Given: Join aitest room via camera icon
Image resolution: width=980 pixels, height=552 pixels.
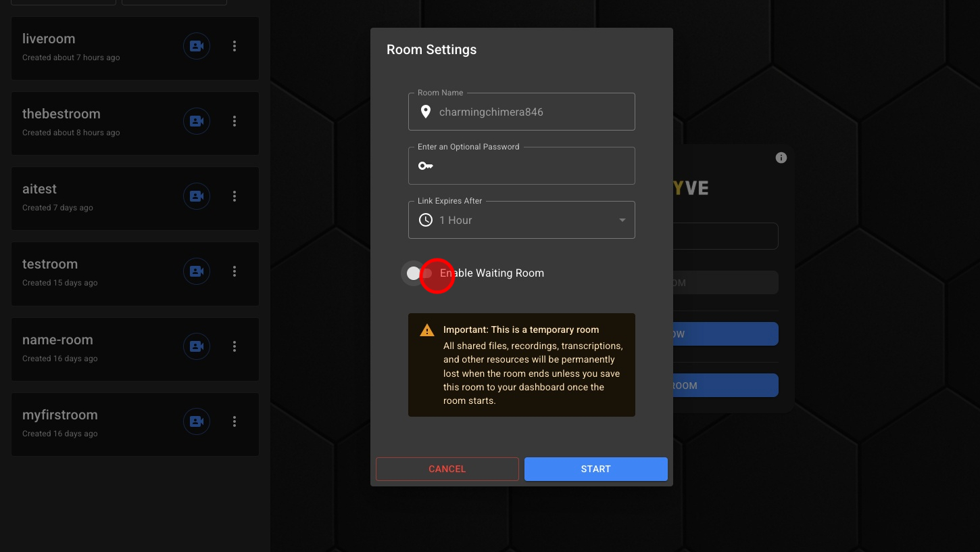Looking at the screenshot, I should point(197,196).
